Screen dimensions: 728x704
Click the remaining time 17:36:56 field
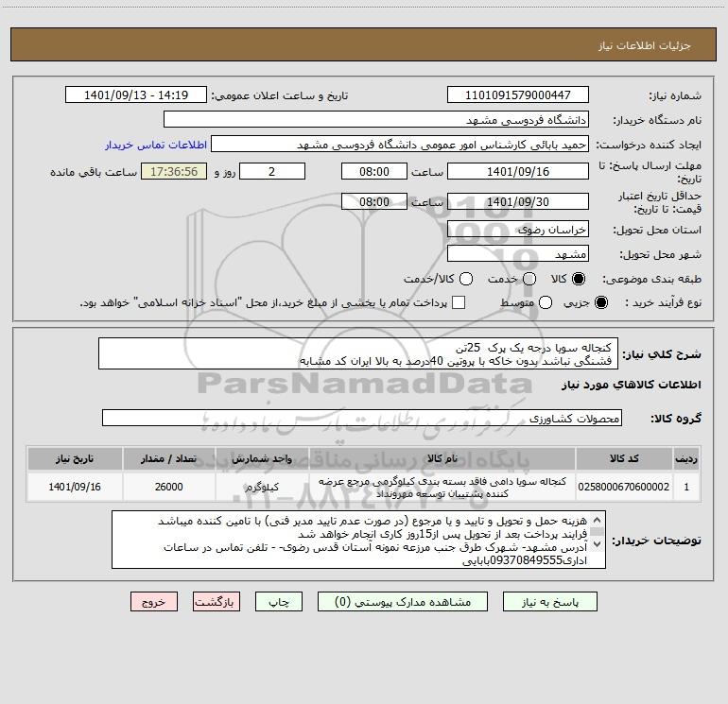click(x=174, y=171)
